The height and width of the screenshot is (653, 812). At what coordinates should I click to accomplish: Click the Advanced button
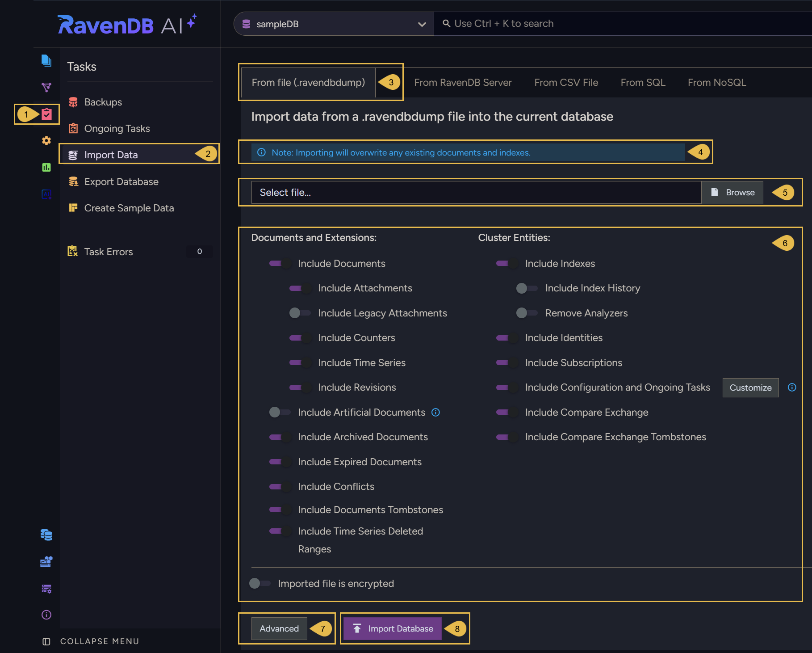(x=279, y=628)
